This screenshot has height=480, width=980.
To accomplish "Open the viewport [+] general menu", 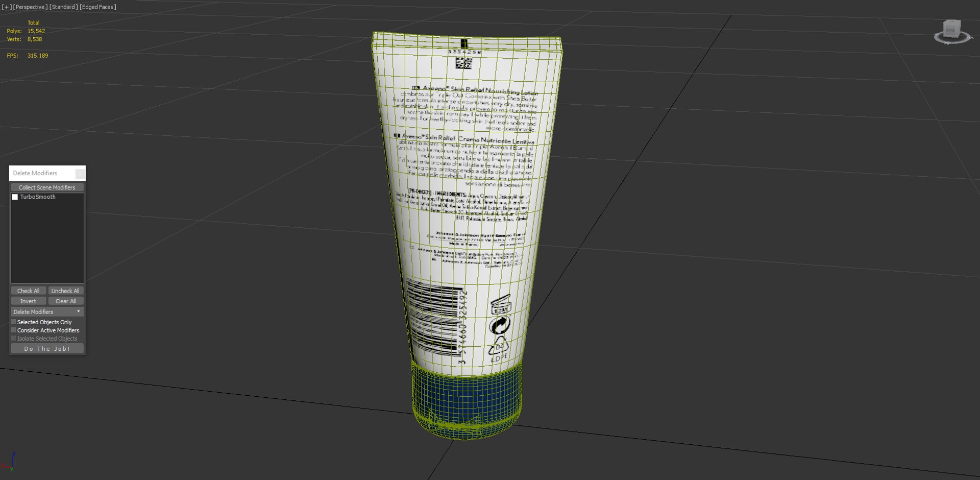I will click(x=7, y=7).
